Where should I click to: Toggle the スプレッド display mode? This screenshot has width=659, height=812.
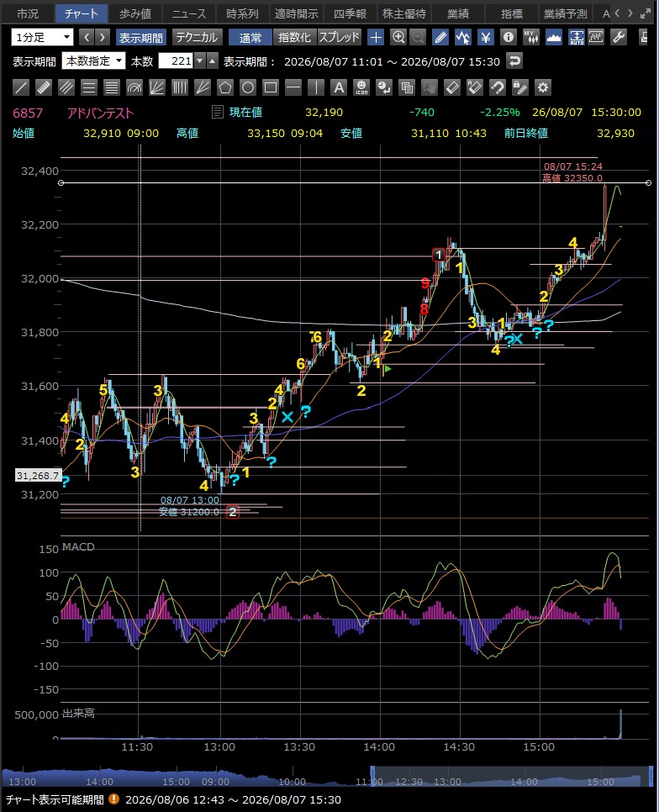[x=339, y=37]
